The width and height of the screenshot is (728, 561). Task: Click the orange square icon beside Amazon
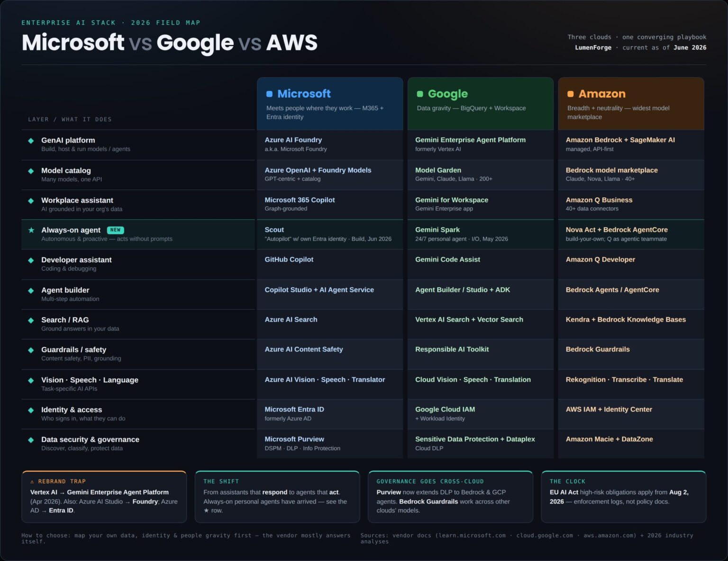point(571,94)
